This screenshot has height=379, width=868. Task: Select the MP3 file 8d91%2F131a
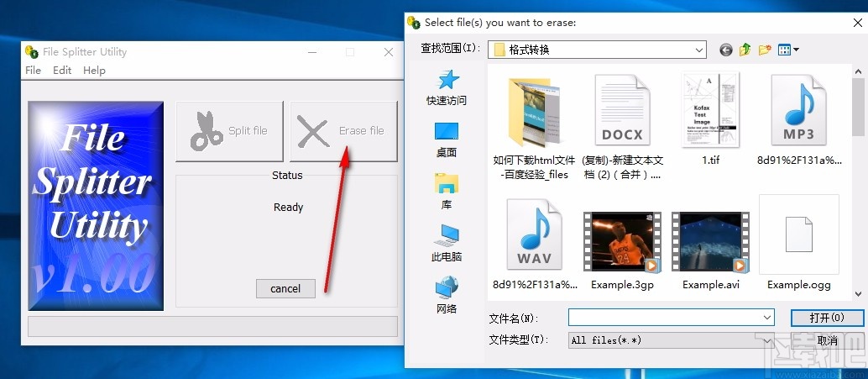click(x=799, y=119)
